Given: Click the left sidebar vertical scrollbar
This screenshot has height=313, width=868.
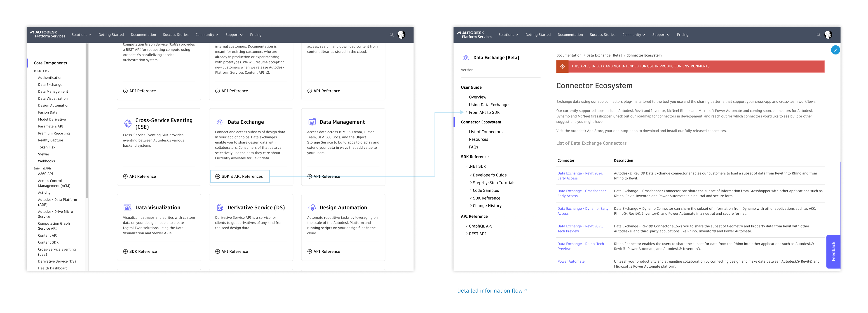Looking at the screenshot, I should pos(87,121).
